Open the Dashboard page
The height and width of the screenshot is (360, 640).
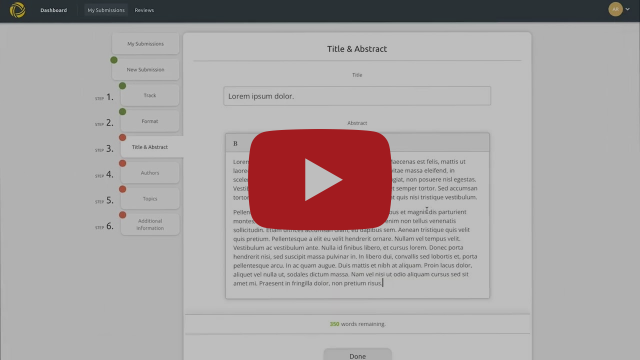tap(53, 10)
